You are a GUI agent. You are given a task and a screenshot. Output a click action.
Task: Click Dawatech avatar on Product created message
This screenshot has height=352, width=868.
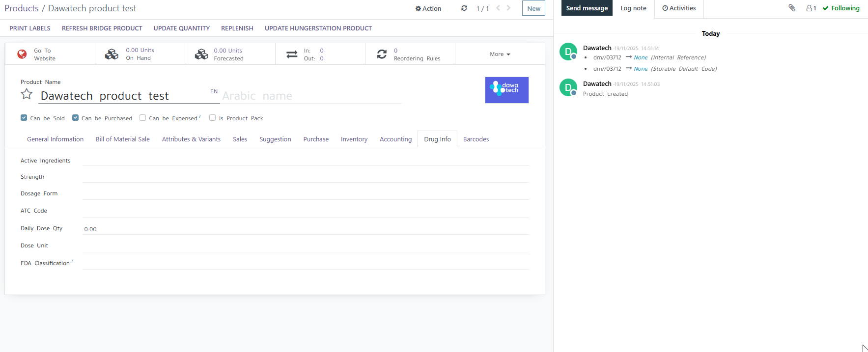[568, 87]
